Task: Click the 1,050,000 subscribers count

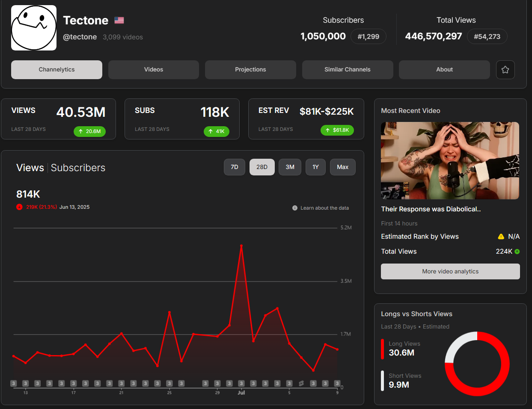Action: (323, 36)
